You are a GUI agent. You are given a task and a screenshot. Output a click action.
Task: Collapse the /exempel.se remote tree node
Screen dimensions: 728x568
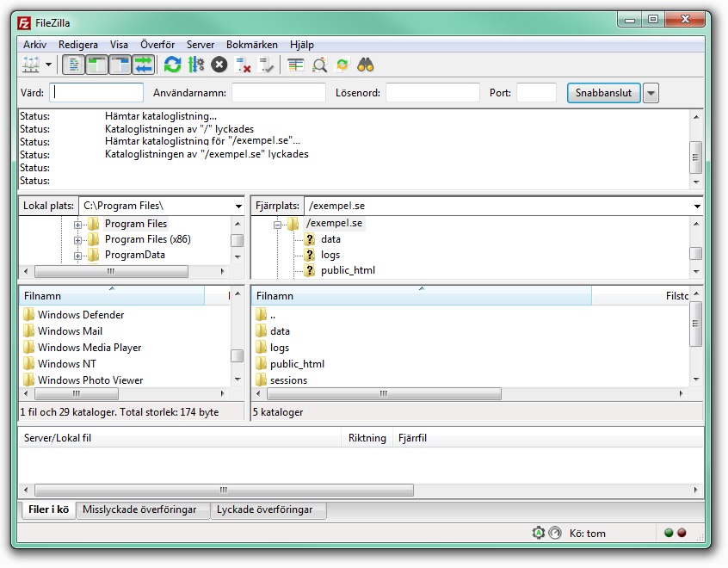coord(277,225)
